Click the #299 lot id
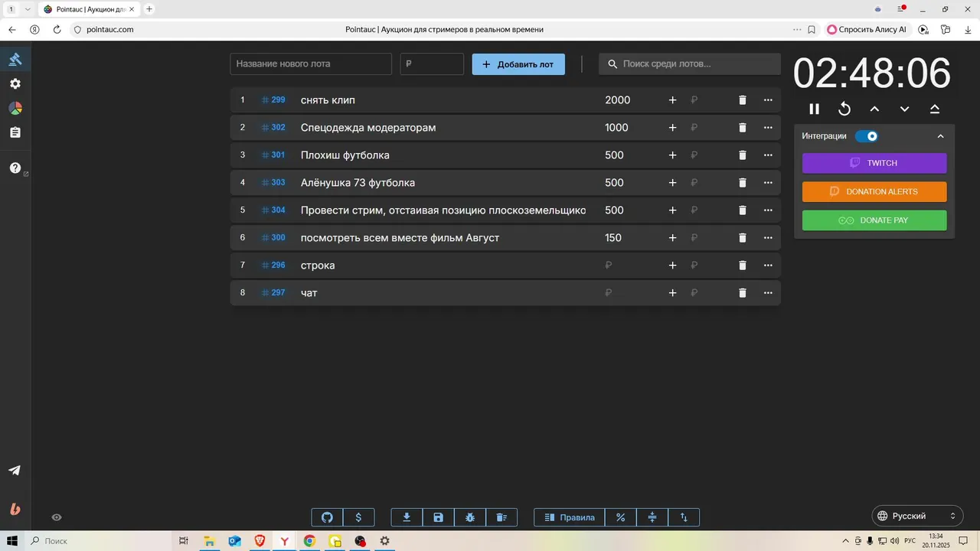Screen dimensions: 980x551 (273, 100)
